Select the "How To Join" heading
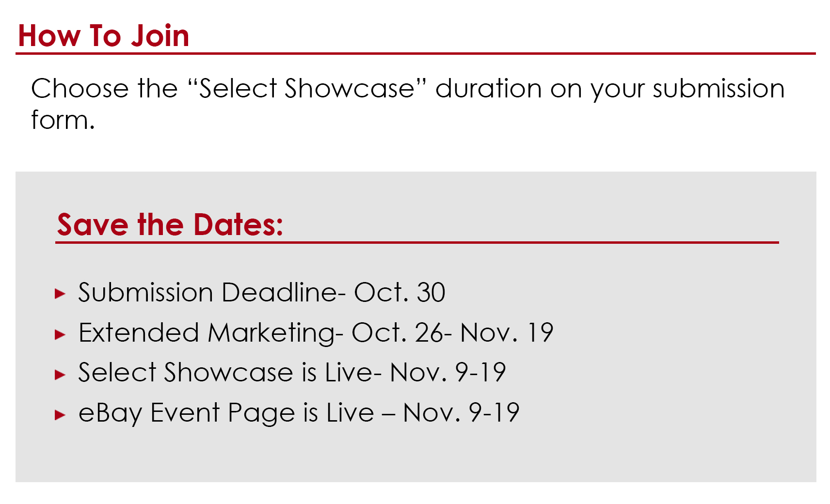 click(103, 36)
